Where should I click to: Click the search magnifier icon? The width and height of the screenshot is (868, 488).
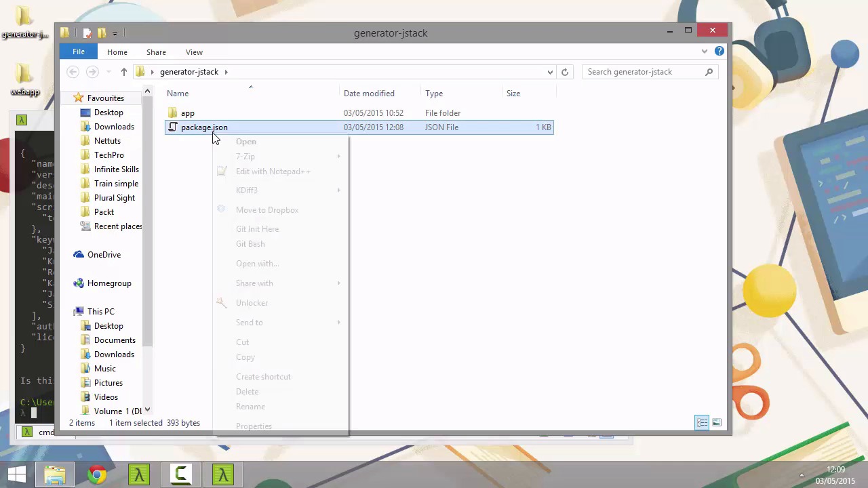click(x=709, y=72)
